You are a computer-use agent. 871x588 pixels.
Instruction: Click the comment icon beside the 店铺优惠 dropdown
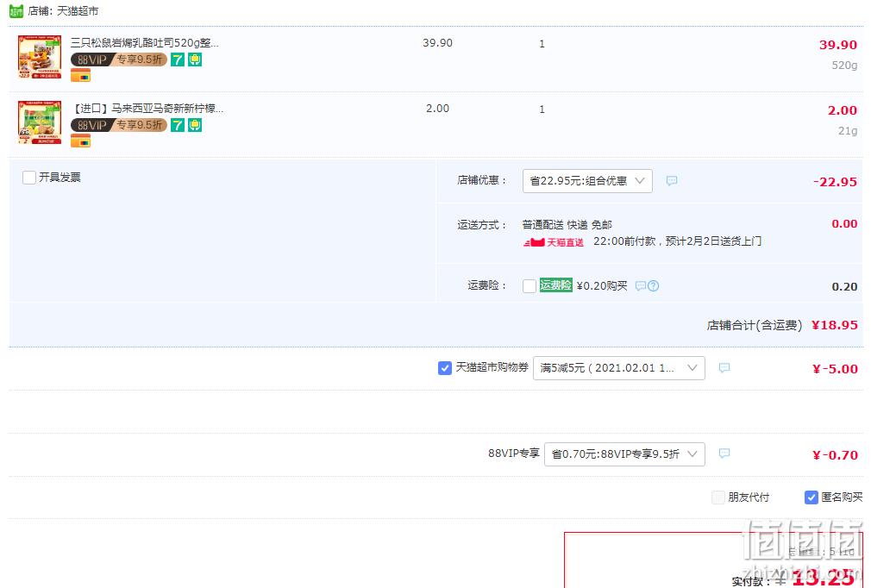pyautogui.click(x=672, y=181)
